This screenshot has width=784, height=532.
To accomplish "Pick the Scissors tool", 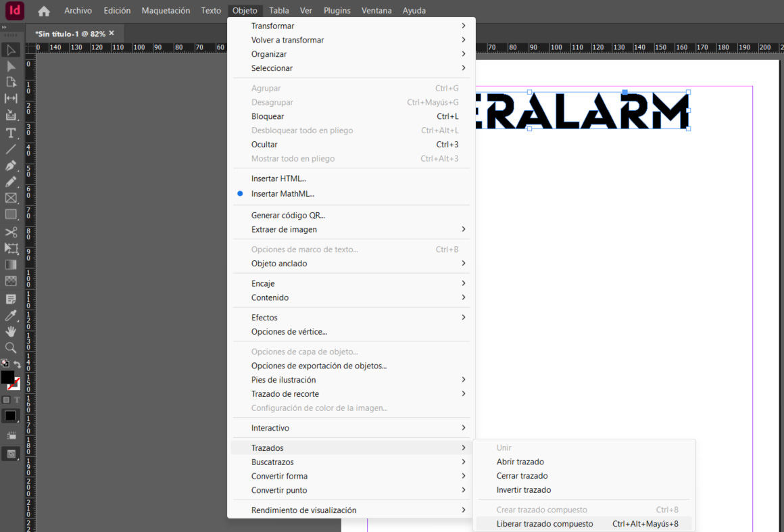I will click(x=11, y=232).
